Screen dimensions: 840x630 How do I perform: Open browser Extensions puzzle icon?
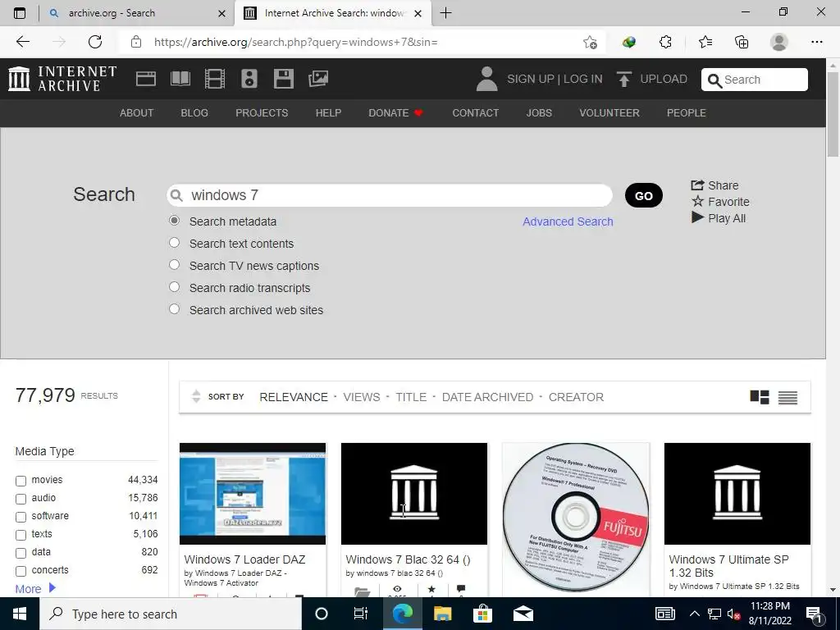(x=665, y=42)
